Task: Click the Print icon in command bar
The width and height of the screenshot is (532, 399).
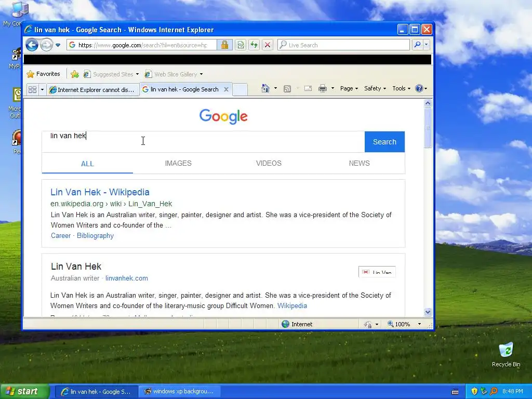Action: tap(323, 88)
